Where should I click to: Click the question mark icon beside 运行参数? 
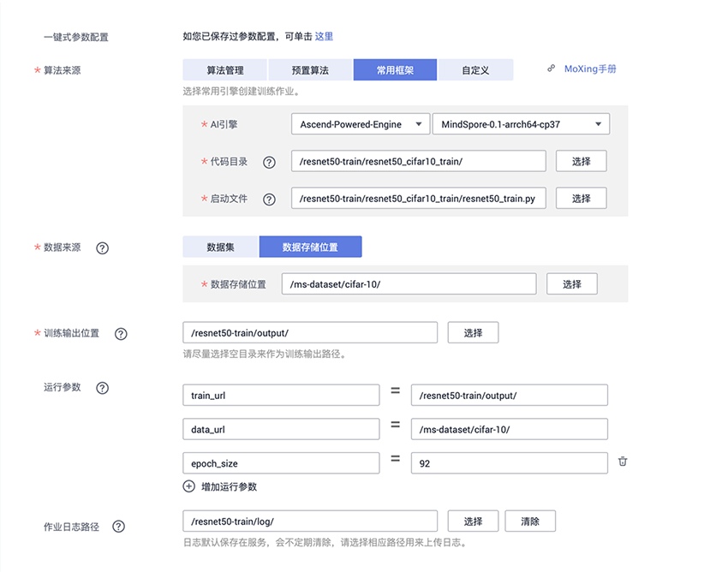[x=102, y=388]
